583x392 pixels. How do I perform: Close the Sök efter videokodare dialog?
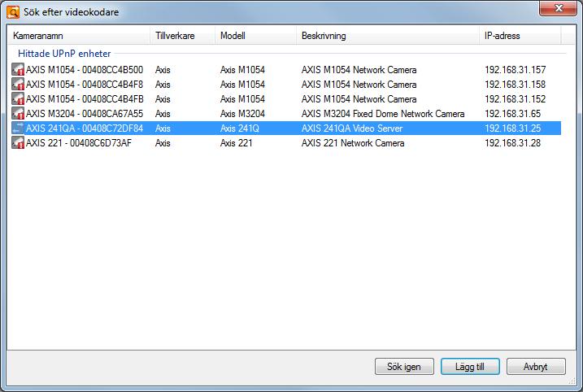click(558, 8)
